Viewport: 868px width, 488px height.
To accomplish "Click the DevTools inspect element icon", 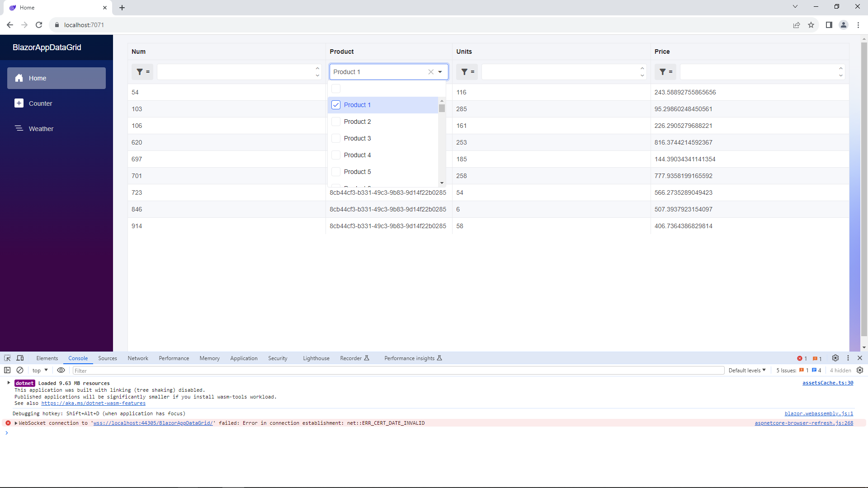I will (7, 358).
